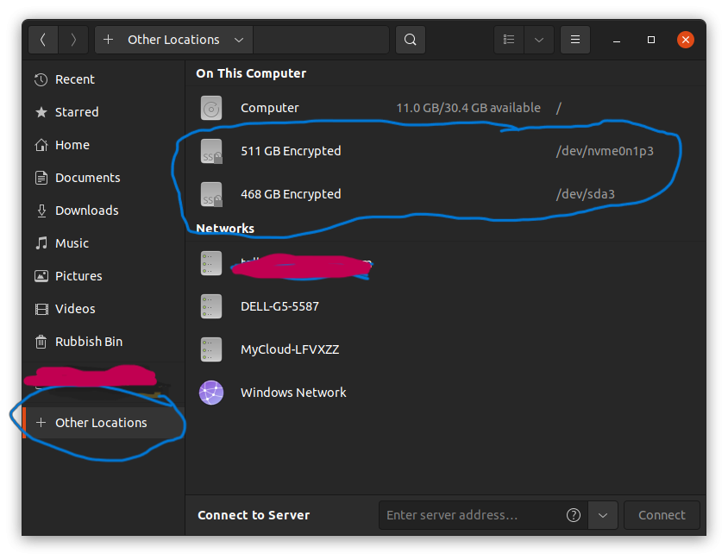Viewport: 728px width, 560px height.
Task: Open Windows Network globe icon
Action: click(211, 393)
